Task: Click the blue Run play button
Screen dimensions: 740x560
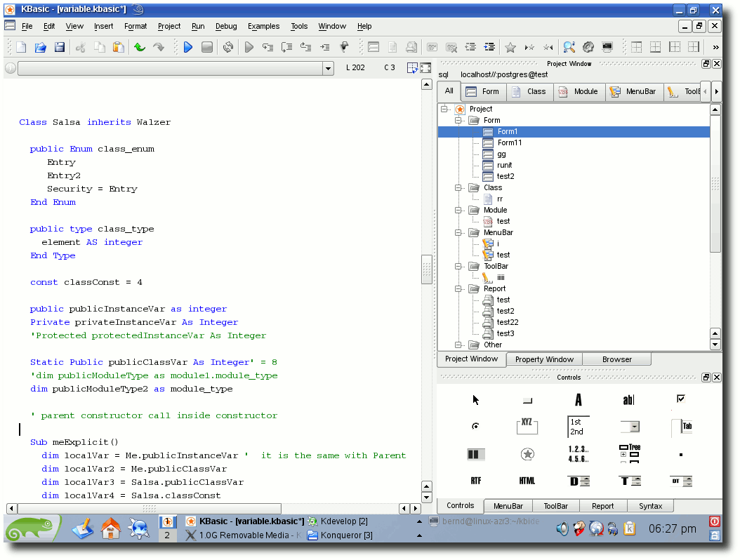Action: [188, 47]
